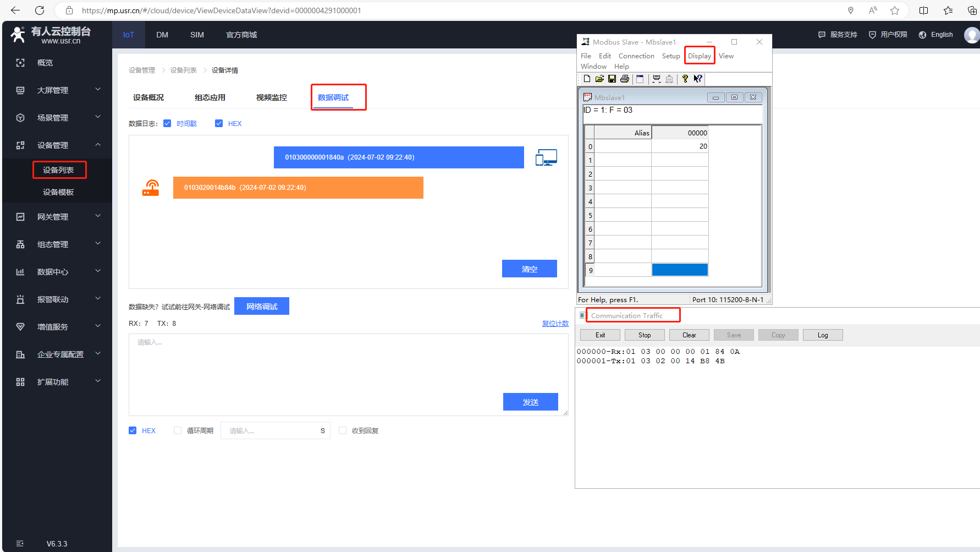Click the Save floppy disk icon
Viewport: 980px width, 552px height.
(x=612, y=79)
